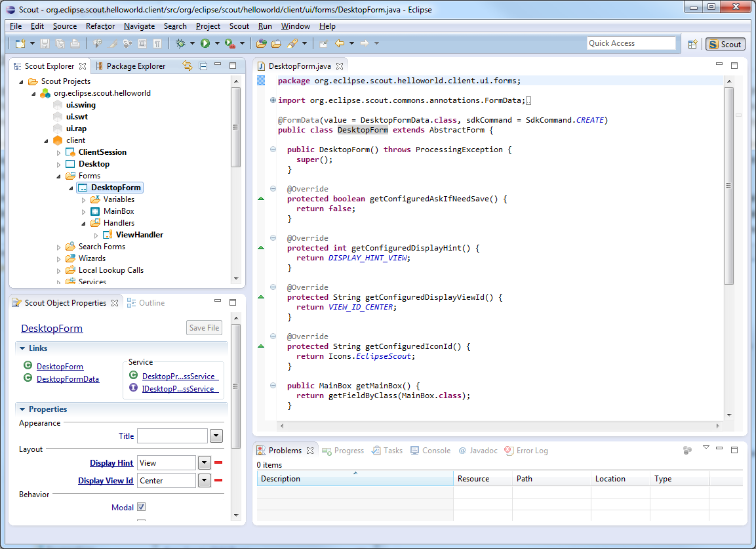Expand the folded import statements

[273, 100]
